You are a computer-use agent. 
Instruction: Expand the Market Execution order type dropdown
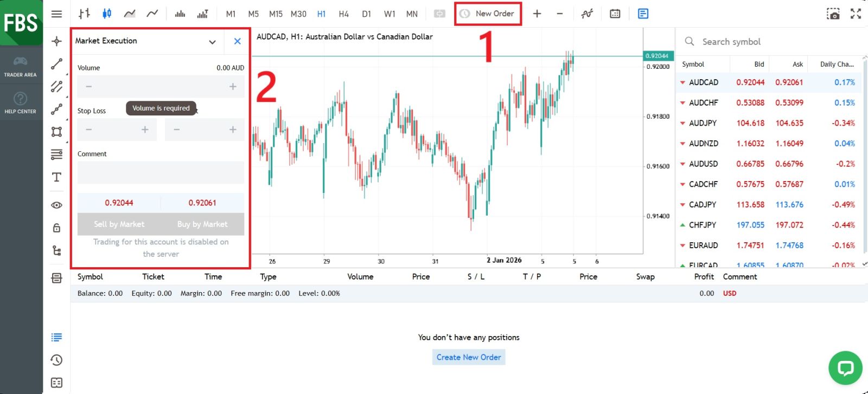(x=212, y=42)
